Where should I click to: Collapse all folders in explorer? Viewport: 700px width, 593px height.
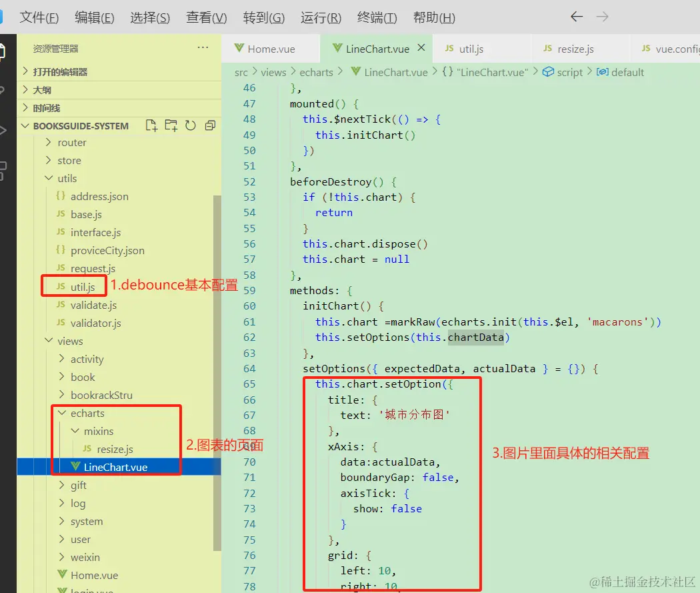point(210,125)
